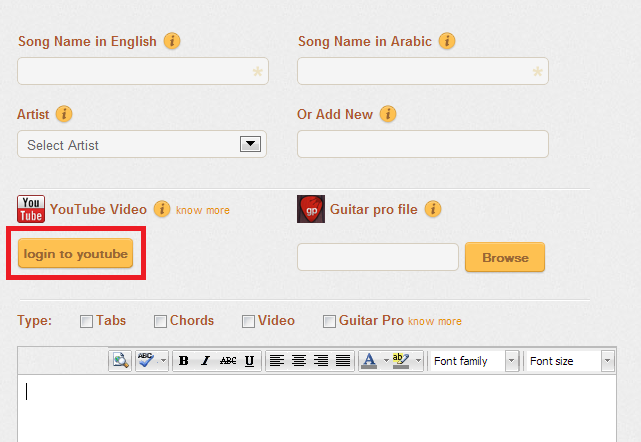Viewport: 641px width, 442px height.
Task: Tick the Guitar Pro checkbox
Action: tap(329, 321)
